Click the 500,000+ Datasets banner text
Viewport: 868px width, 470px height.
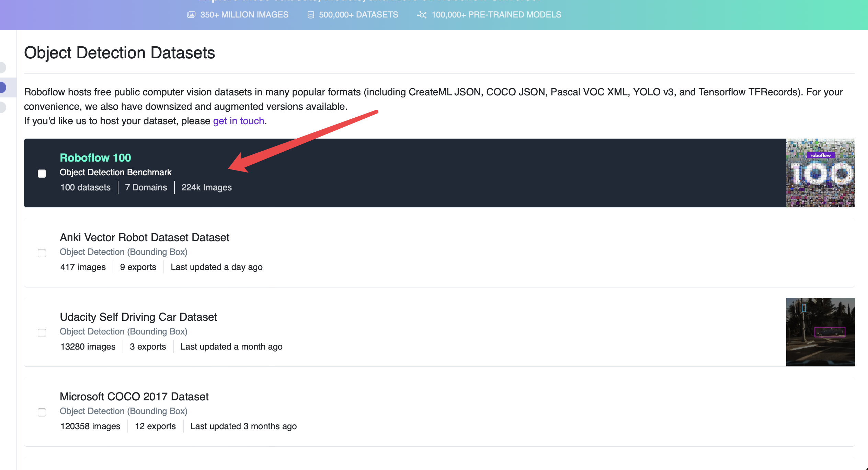tap(358, 15)
